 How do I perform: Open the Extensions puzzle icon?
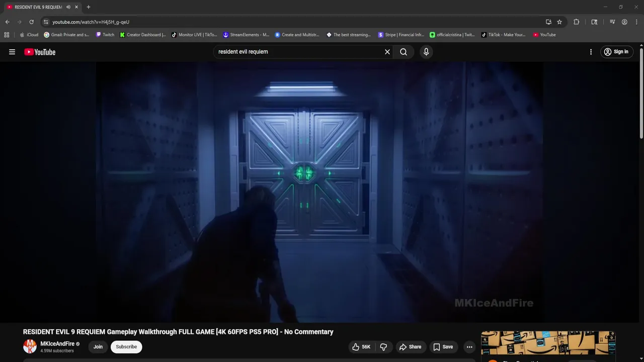577,22
